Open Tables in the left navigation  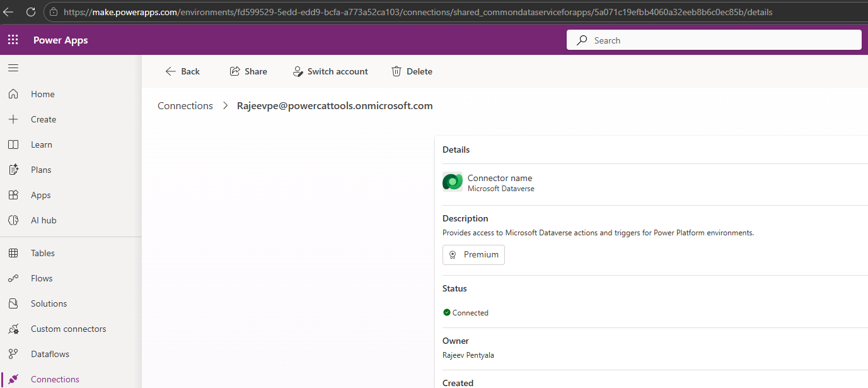pyautogui.click(x=43, y=253)
